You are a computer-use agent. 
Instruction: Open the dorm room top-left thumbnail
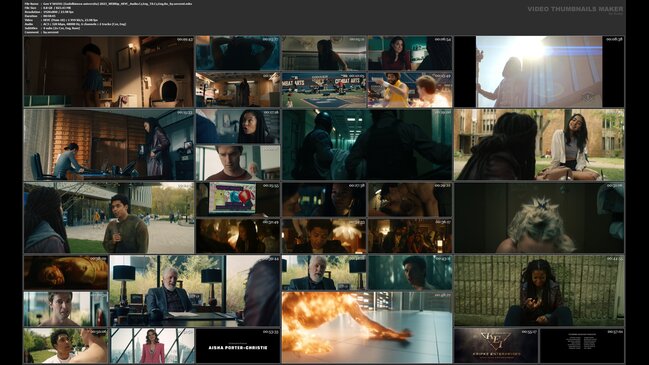click(x=109, y=72)
